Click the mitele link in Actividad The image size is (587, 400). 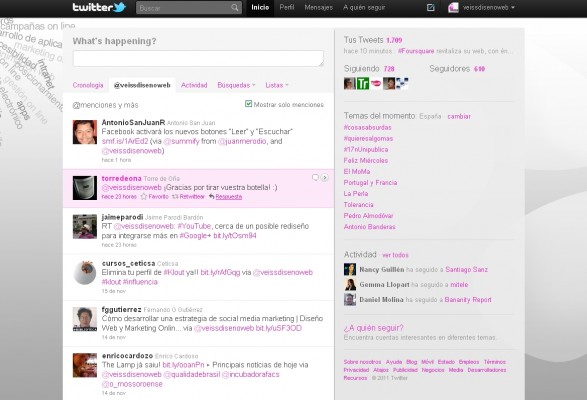[459, 285]
